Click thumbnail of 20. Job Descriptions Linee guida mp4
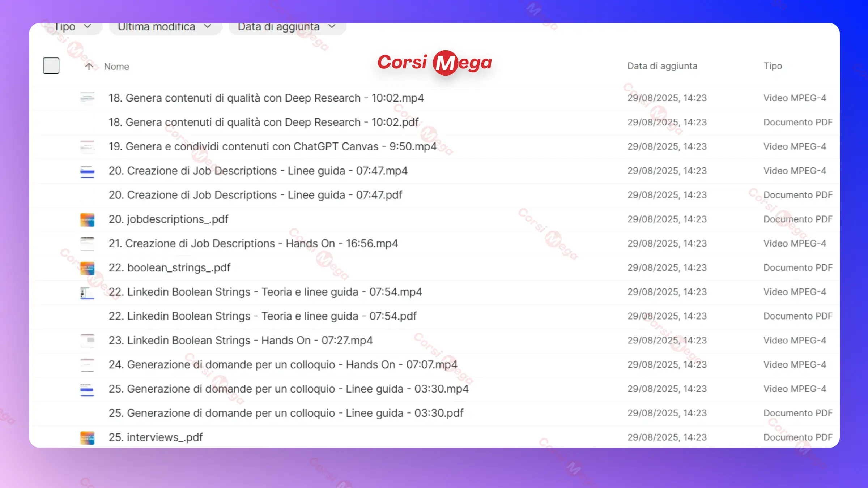868x488 pixels. 87,171
